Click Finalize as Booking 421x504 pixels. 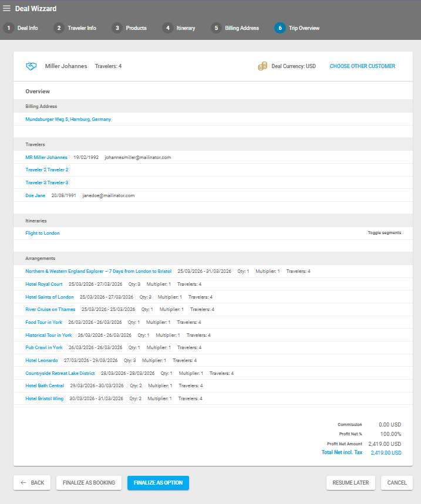[89, 483]
